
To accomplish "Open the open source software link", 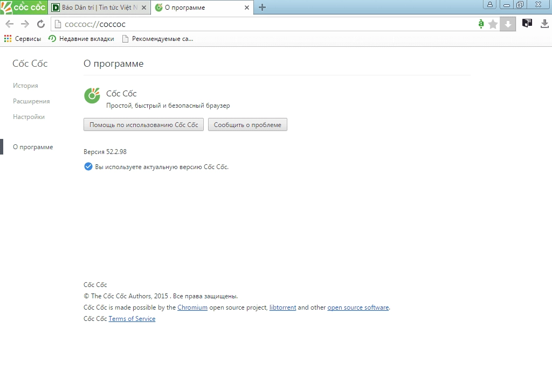I will pos(358,307).
